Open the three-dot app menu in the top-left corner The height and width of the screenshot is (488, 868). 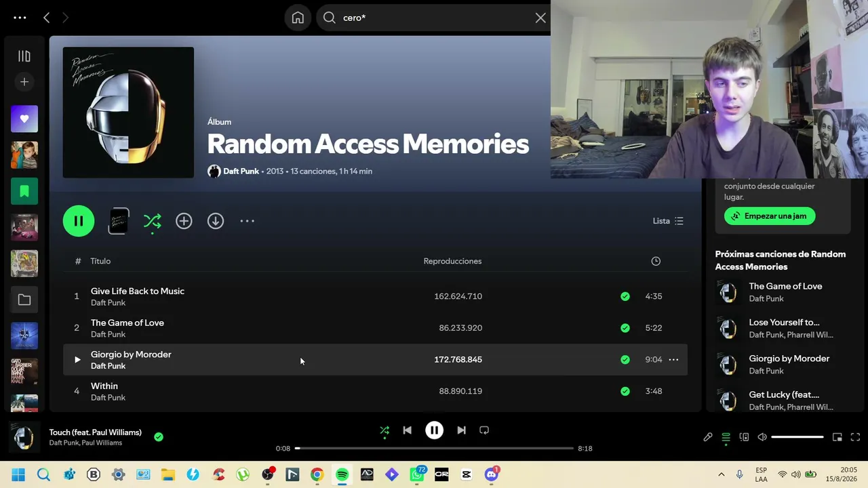20,18
